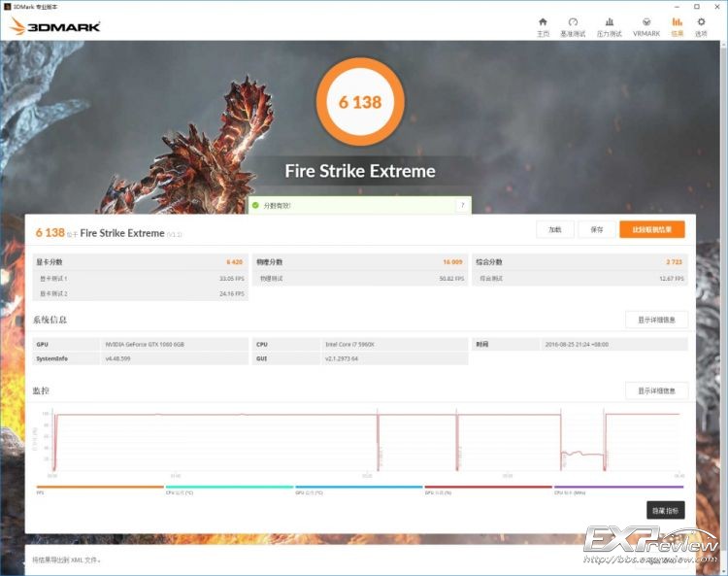Click the 24.16 FPS graphics test 2 result
The width and height of the screenshot is (728, 576).
pyautogui.click(x=232, y=294)
